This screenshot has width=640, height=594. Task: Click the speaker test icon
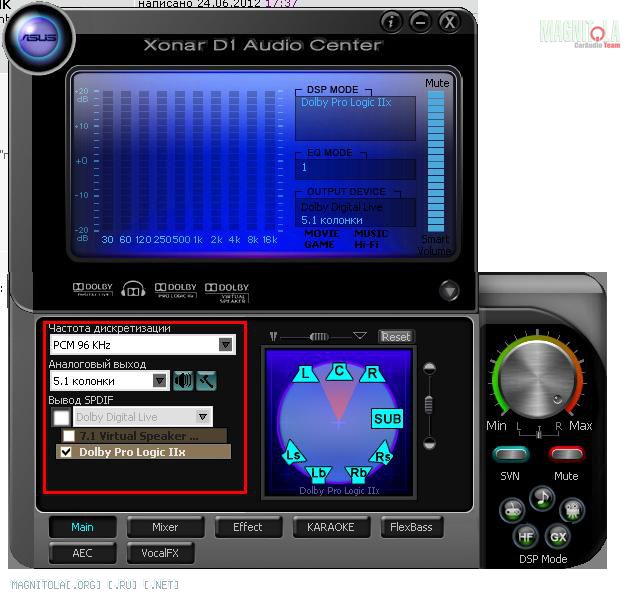(x=183, y=381)
